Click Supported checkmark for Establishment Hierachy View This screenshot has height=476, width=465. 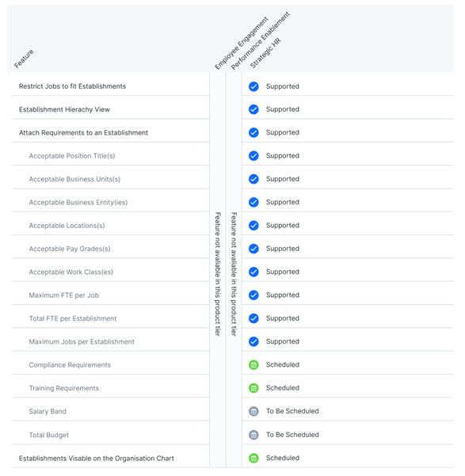pyautogui.click(x=253, y=109)
